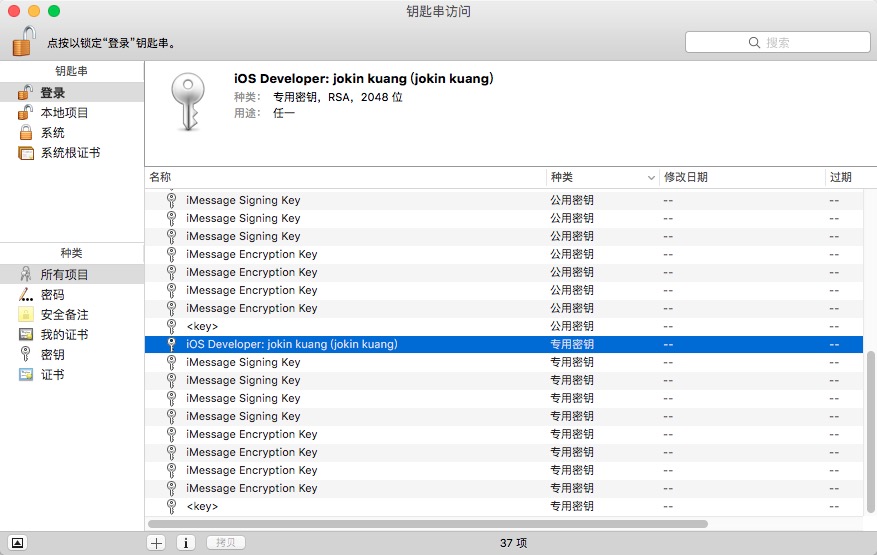Select the 系统根证书 keychain

(x=72, y=153)
